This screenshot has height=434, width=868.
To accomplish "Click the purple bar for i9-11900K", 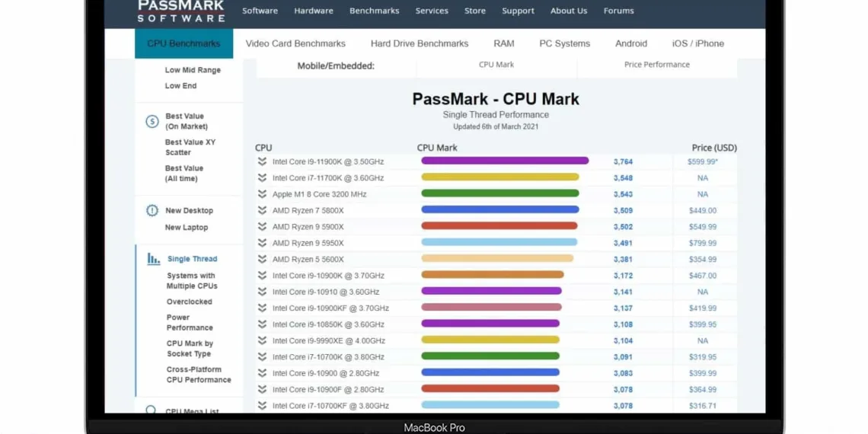I will tap(505, 161).
